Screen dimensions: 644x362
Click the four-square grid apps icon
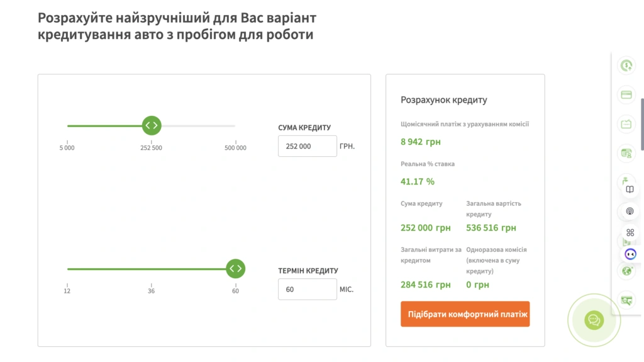coord(630,232)
